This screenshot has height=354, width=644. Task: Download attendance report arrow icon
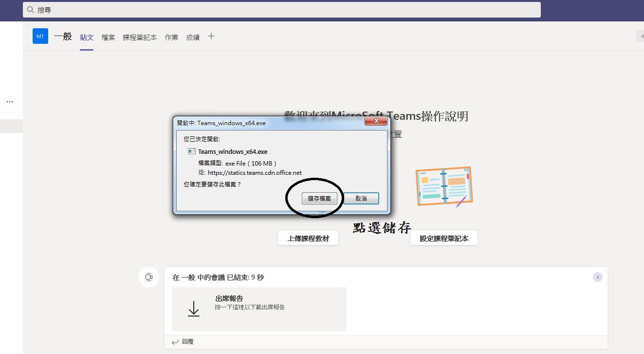pos(194,309)
